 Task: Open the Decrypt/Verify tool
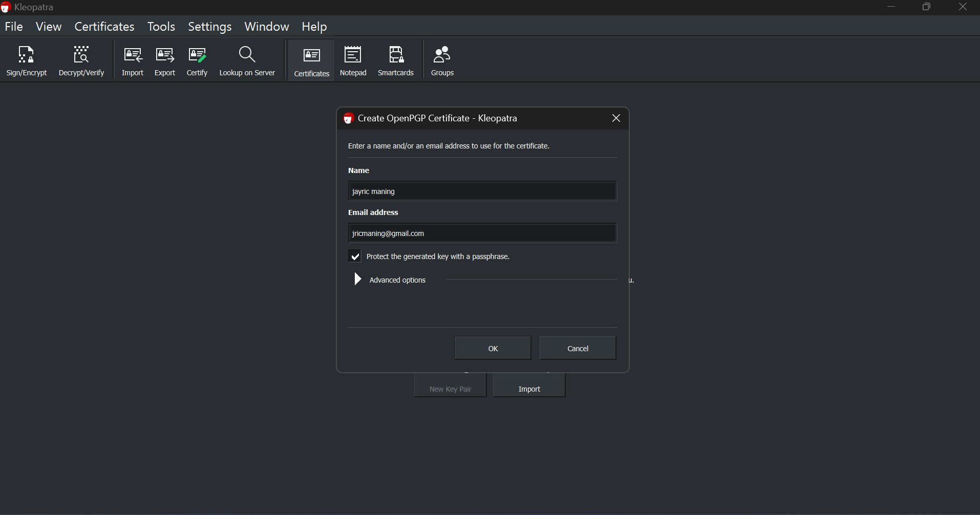pyautogui.click(x=81, y=61)
